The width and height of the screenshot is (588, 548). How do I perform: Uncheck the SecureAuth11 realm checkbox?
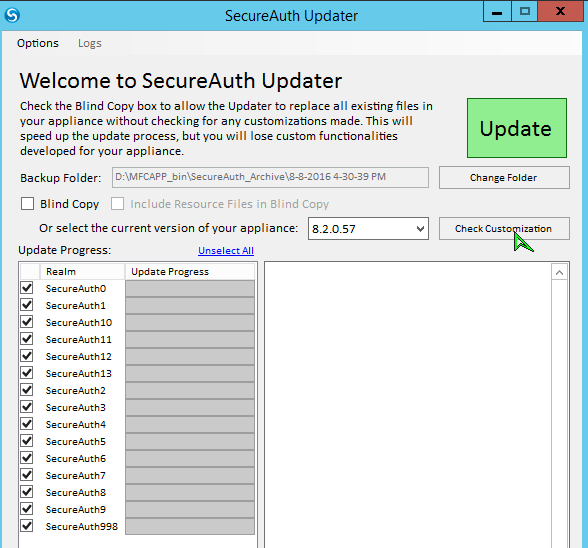tap(27, 339)
